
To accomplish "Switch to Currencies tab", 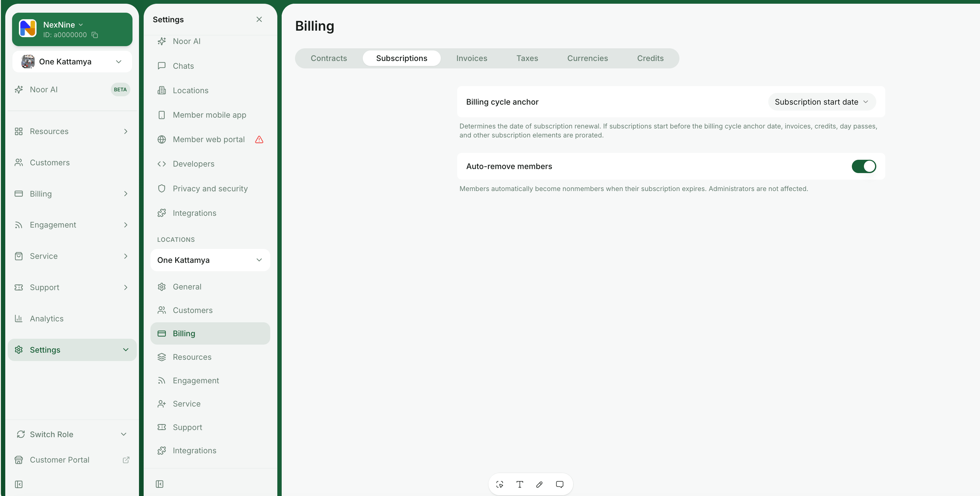I will [588, 58].
